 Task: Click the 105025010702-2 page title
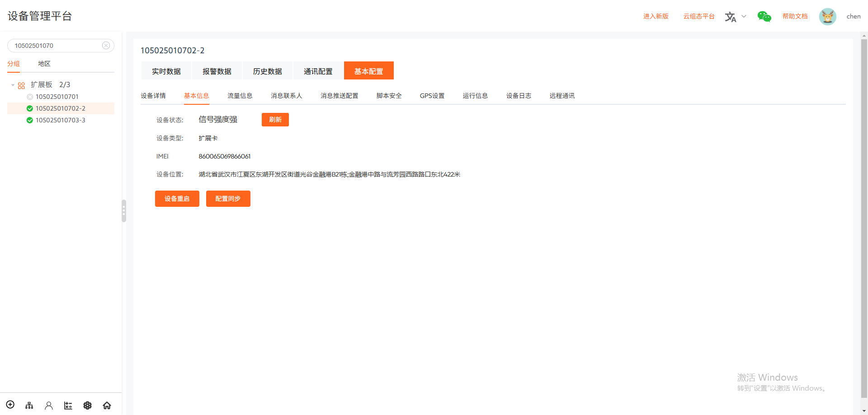tap(173, 51)
